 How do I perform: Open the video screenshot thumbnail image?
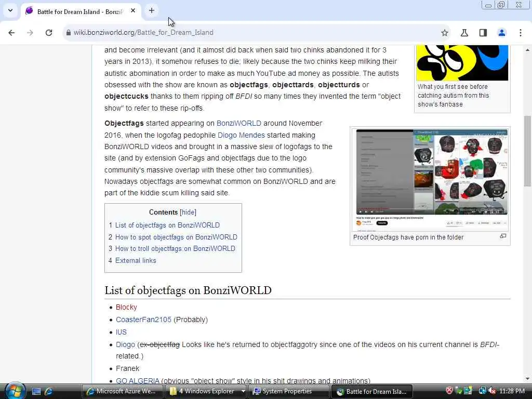[430, 179]
